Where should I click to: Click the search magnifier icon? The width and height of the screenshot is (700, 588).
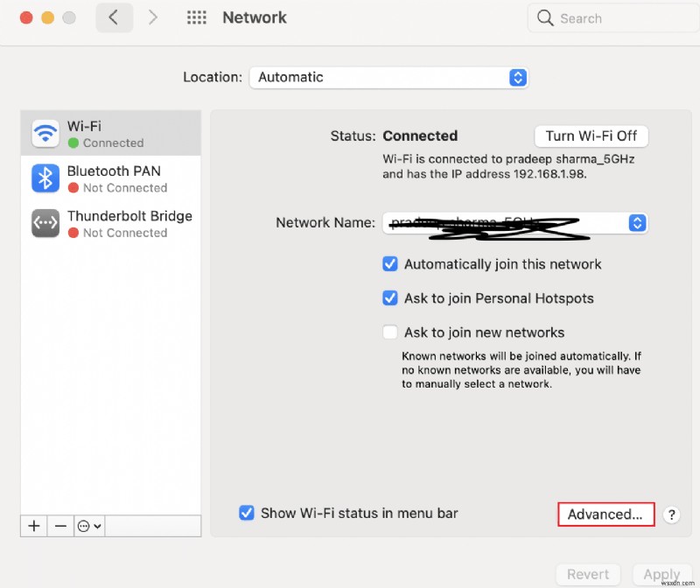tap(545, 17)
